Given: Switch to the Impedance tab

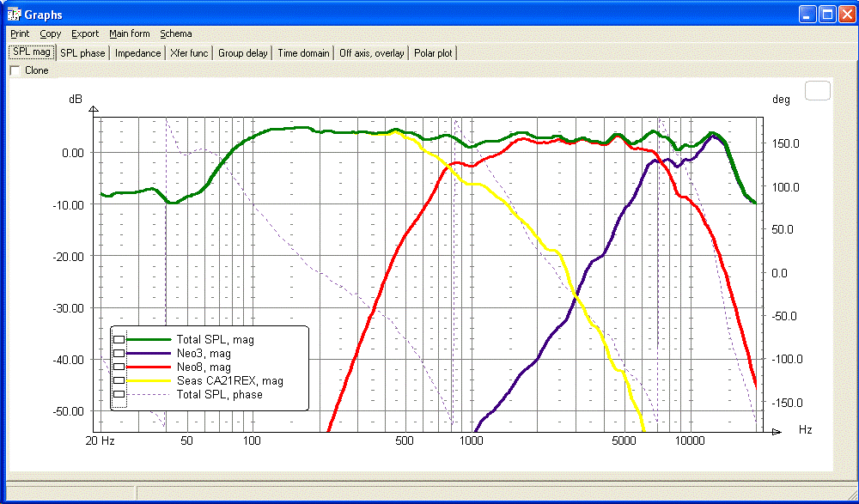Looking at the screenshot, I should click(x=138, y=53).
